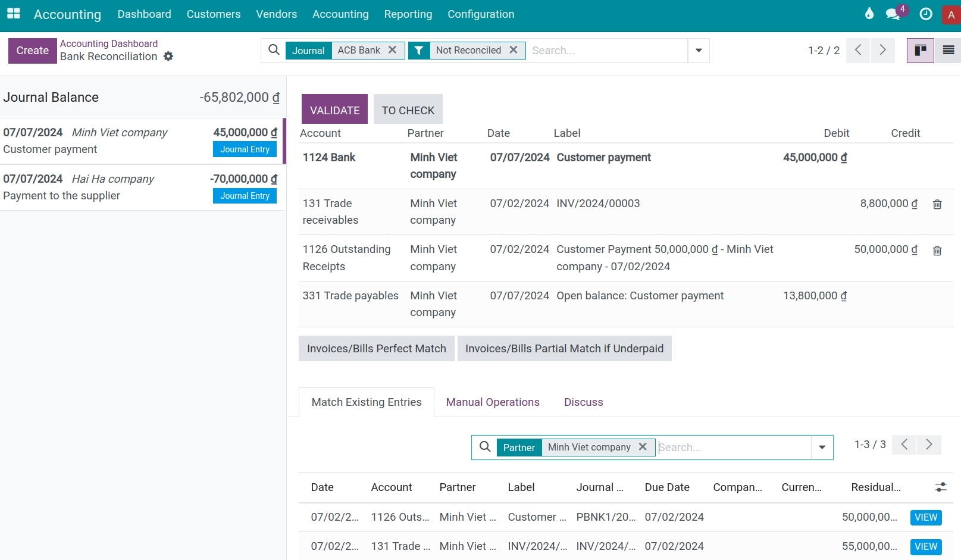This screenshot has height=560, width=961.
Task: Open the Configuration menu
Action: click(481, 14)
